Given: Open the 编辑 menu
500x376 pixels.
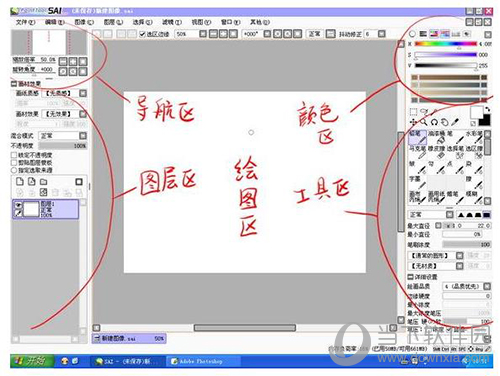Looking at the screenshot, I should (x=55, y=22).
